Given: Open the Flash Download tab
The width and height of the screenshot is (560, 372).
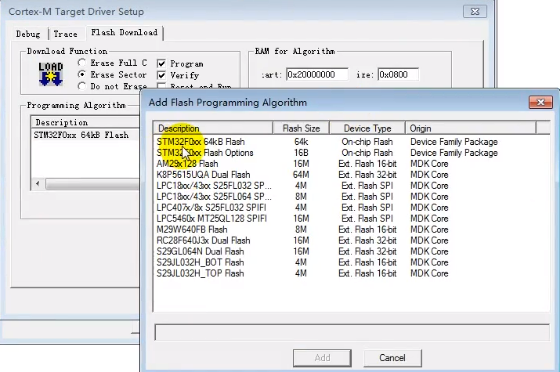Looking at the screenshot, I should [x=124, y=32].
